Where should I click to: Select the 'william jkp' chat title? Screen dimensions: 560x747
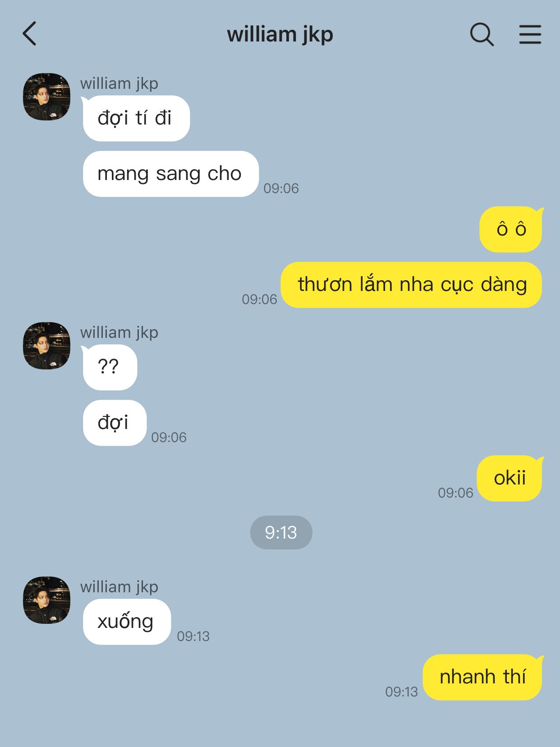point(280,35)
